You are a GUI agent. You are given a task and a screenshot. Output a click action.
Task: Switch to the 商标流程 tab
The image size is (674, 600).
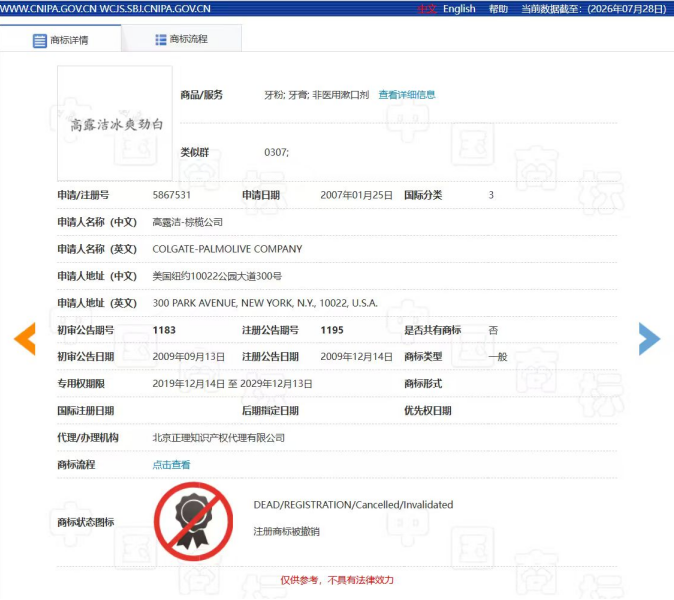(181, 39)
